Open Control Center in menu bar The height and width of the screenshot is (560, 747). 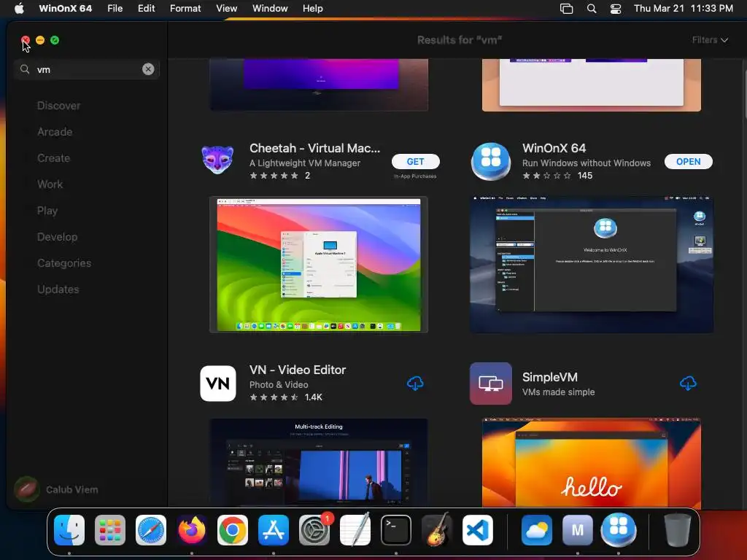pos(616,9)
